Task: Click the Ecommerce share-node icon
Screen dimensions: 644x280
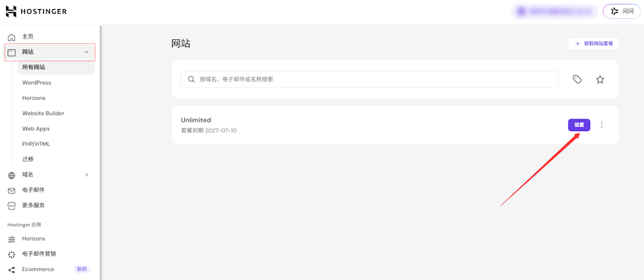Action: pos(11,269)
